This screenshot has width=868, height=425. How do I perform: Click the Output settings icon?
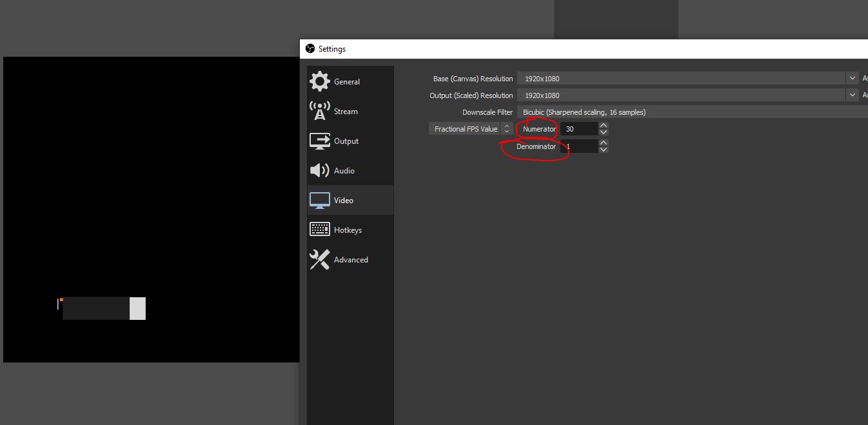tap(319, 141)
